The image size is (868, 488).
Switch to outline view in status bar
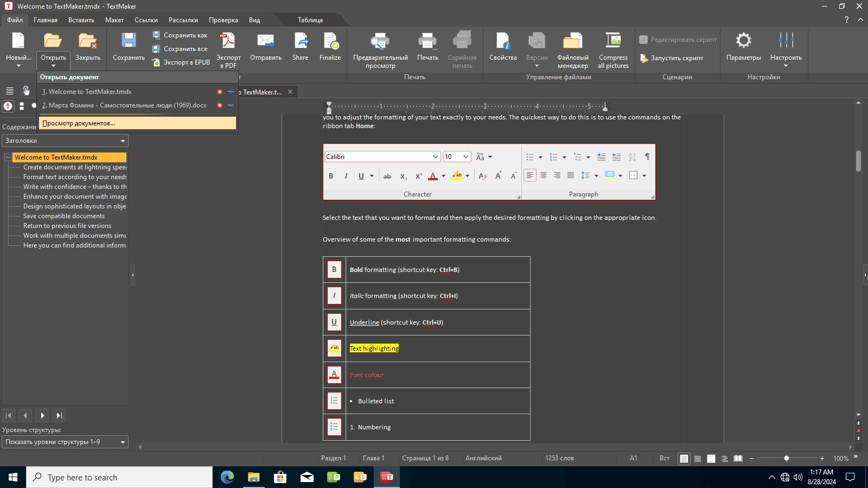pos(724,459)
